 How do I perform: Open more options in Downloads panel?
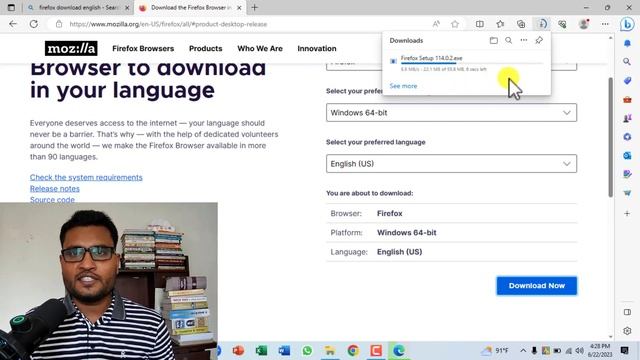click(x=524, y=40)
